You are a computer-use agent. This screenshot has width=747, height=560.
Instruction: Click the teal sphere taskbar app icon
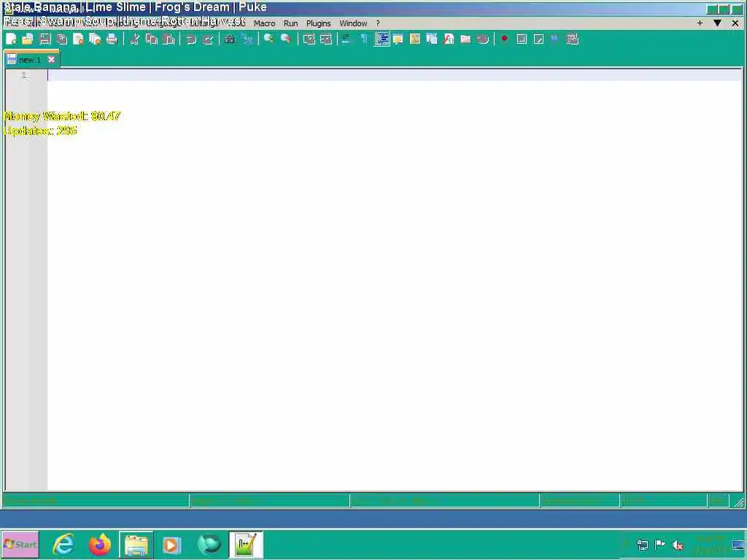pyautogui.click(x=209, y=544)
